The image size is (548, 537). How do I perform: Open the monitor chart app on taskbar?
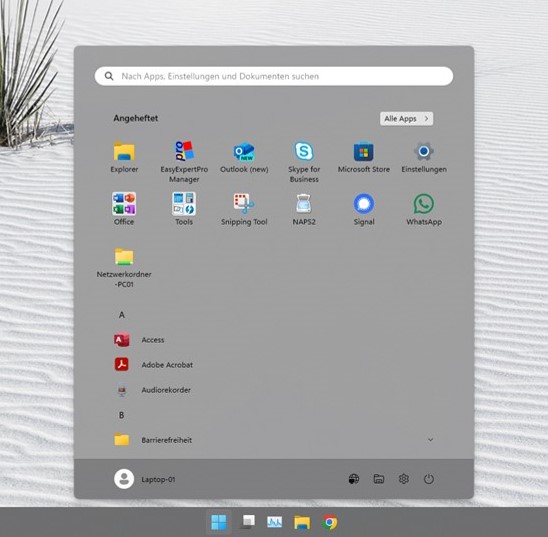point(274,522)
